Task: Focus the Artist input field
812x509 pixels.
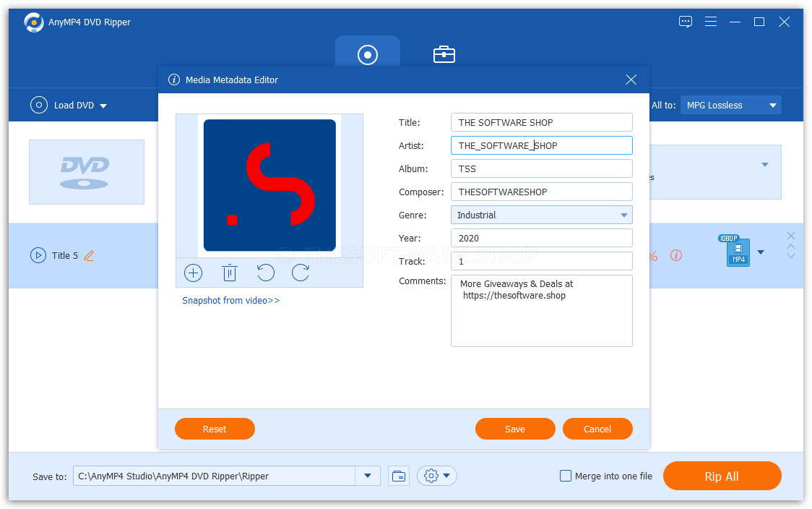Action: [x=541, y=145]
